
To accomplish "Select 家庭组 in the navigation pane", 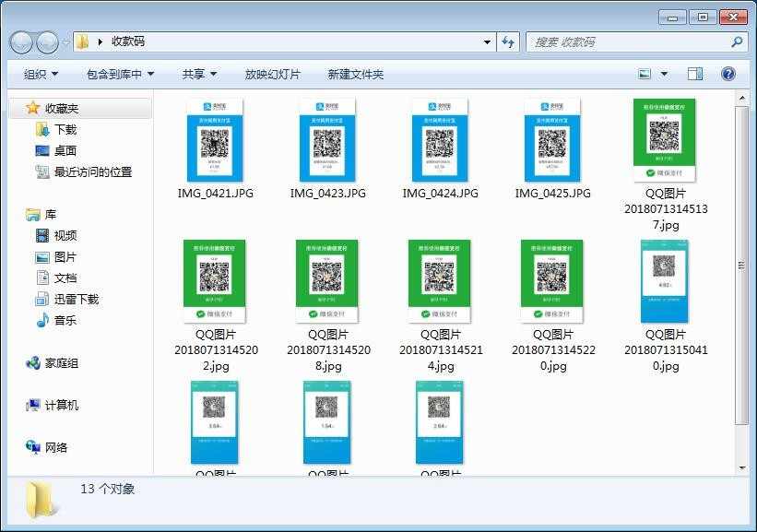I will point(61,363).
